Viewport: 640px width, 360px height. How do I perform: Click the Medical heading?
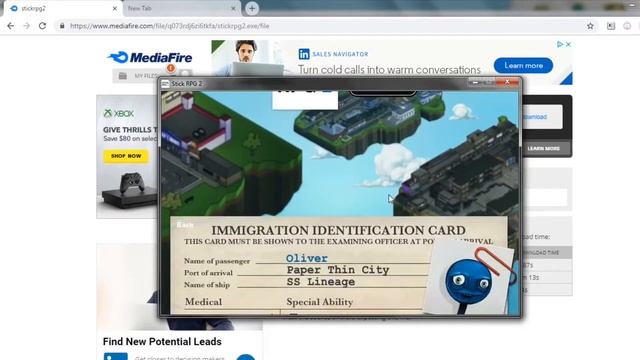[203, 302]
